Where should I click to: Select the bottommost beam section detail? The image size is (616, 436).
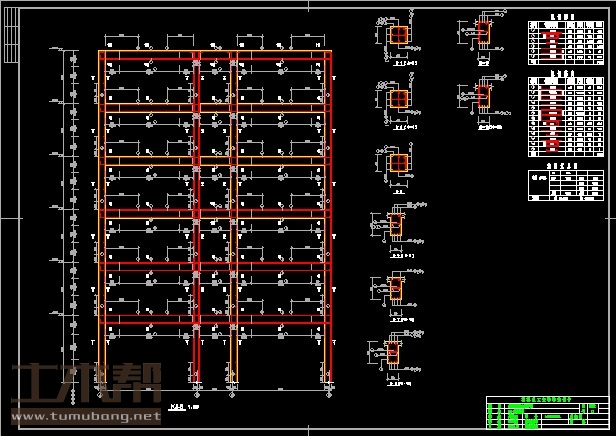(397, 350)
